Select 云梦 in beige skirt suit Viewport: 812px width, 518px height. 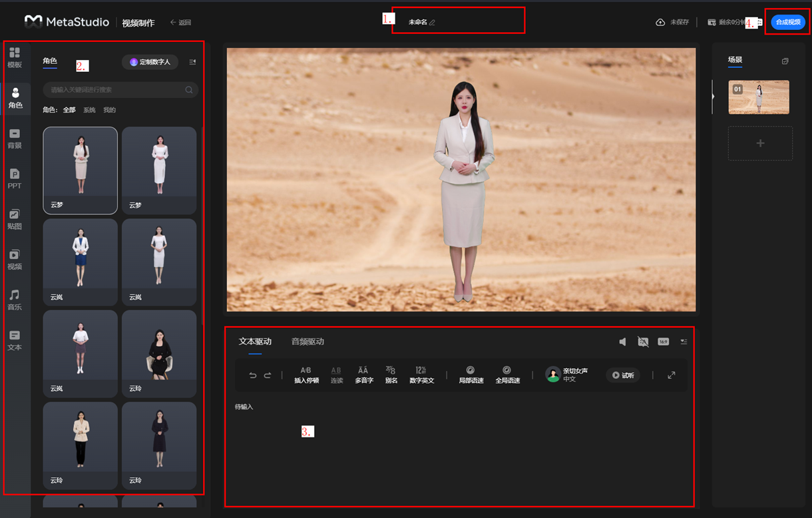[81, 170]
